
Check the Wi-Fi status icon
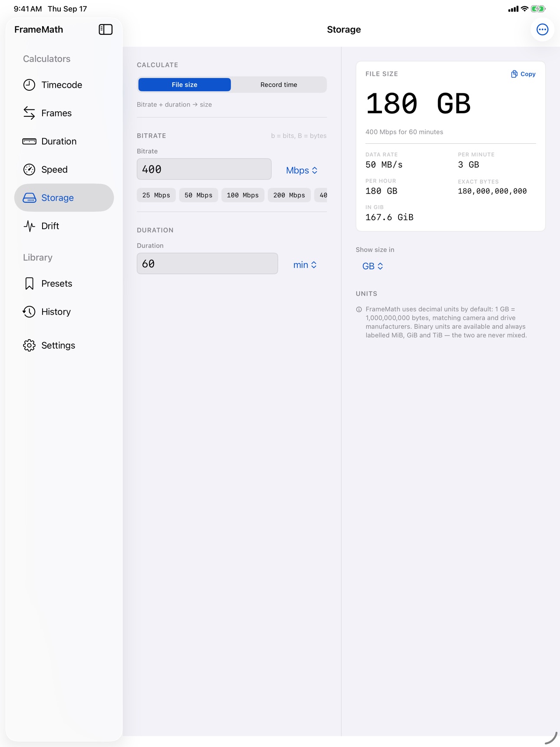pyautogui.click(x=524, y=9)
